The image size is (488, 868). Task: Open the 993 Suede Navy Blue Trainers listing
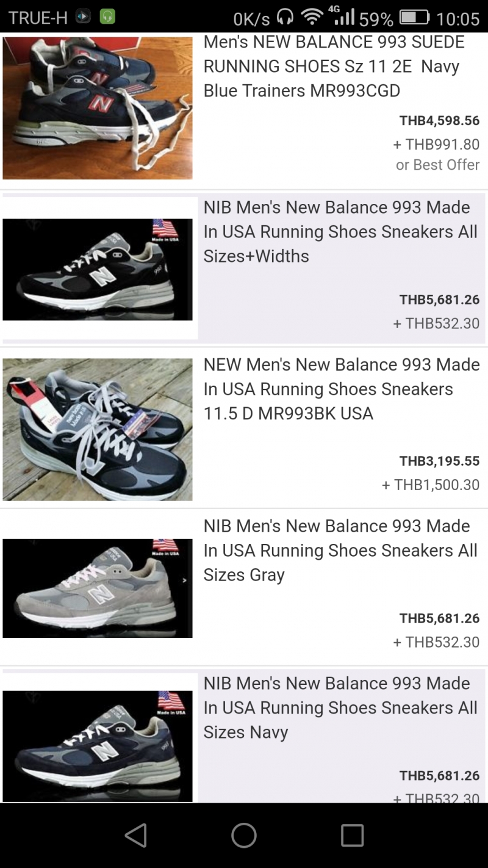pos(334,67)
